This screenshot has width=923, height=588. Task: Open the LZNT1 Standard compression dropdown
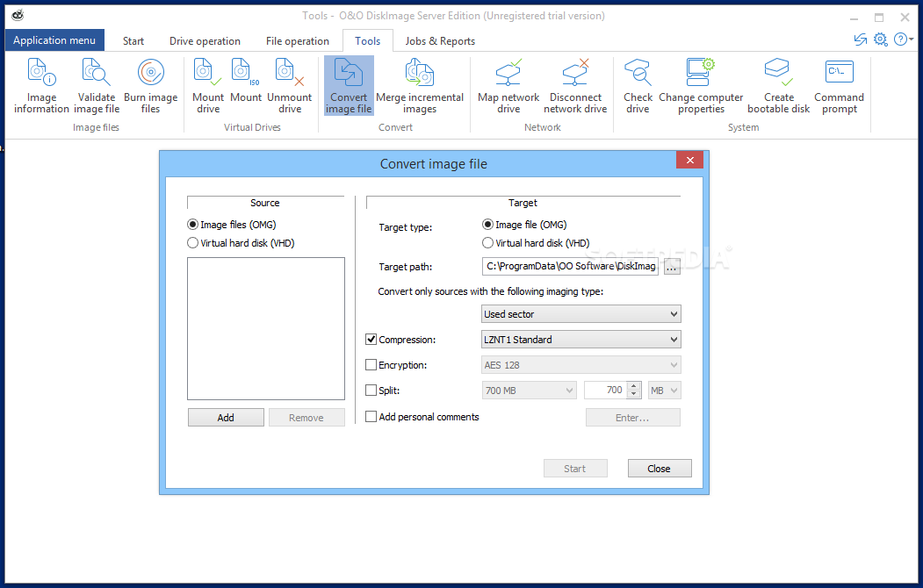(x=581, y=340)
